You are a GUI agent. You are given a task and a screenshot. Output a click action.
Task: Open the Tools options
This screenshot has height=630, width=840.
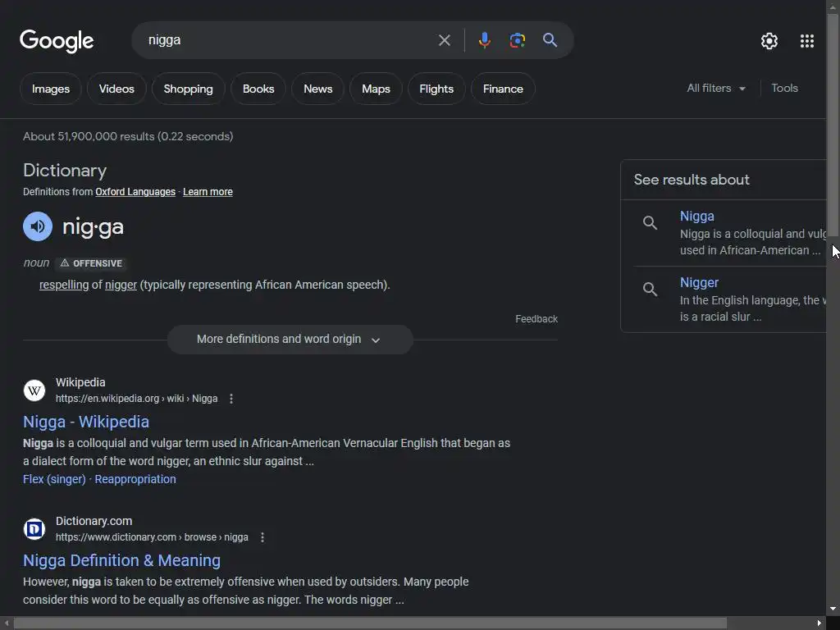[x=784, y=89]
